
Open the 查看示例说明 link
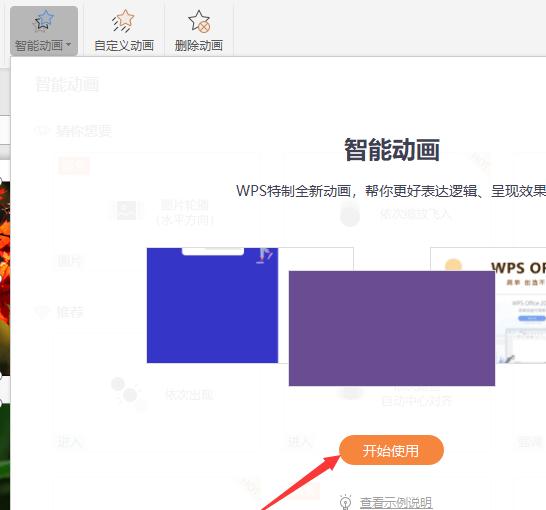point(396,503)
